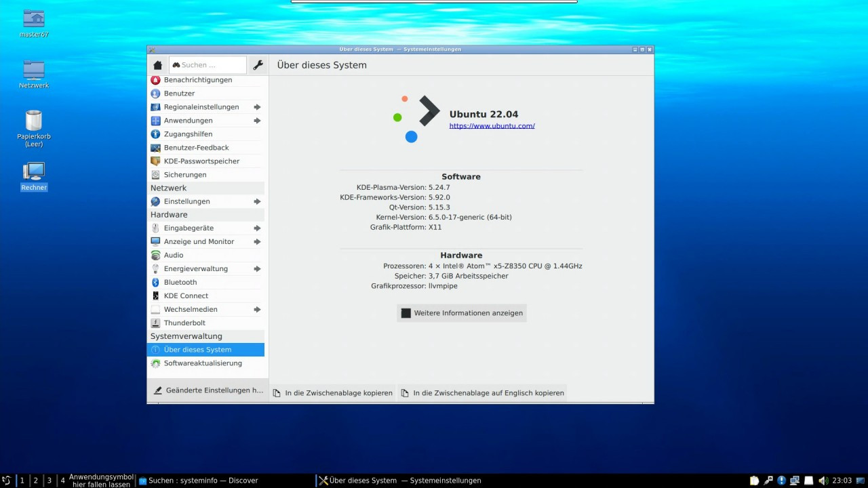Click the white drive tray icon
The width and height of the screenshot is (868, 488).
pyautogui.click(x=808, y=481)
